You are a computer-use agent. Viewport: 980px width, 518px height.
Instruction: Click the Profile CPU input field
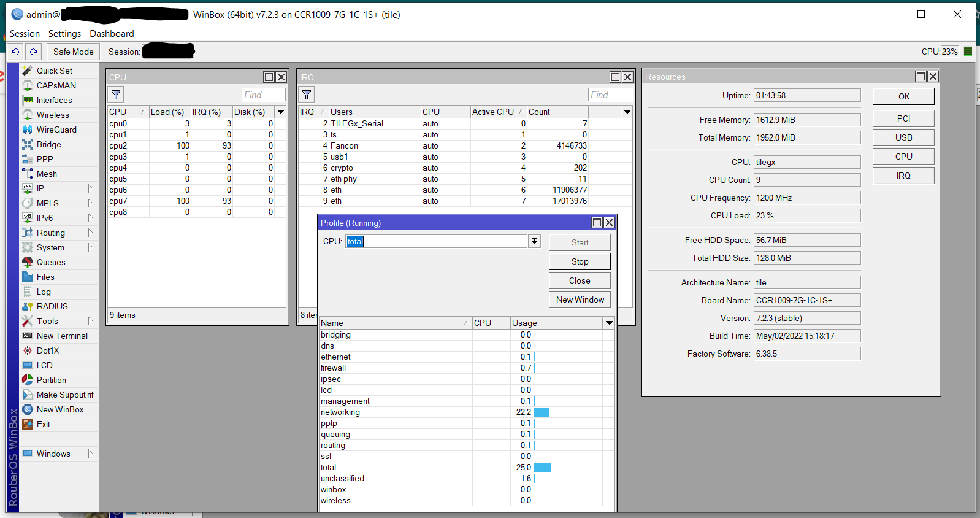coord(436,241)
